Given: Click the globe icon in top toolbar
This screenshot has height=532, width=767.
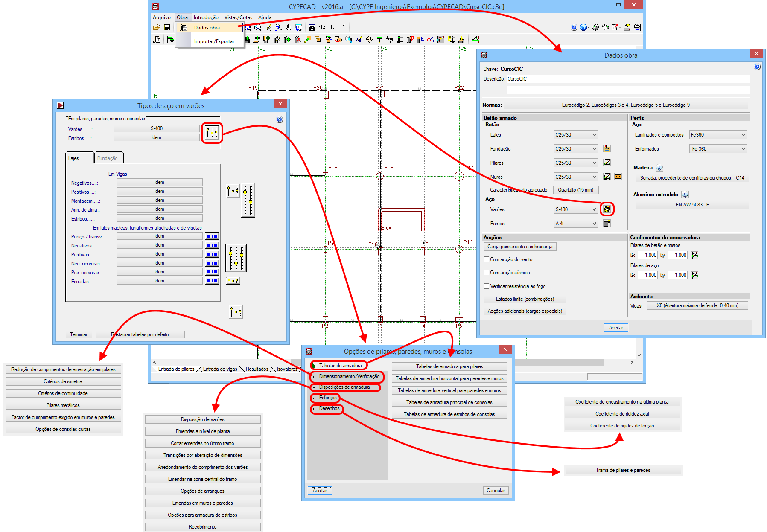Looking at the screenshot, I should pos(583,27).
